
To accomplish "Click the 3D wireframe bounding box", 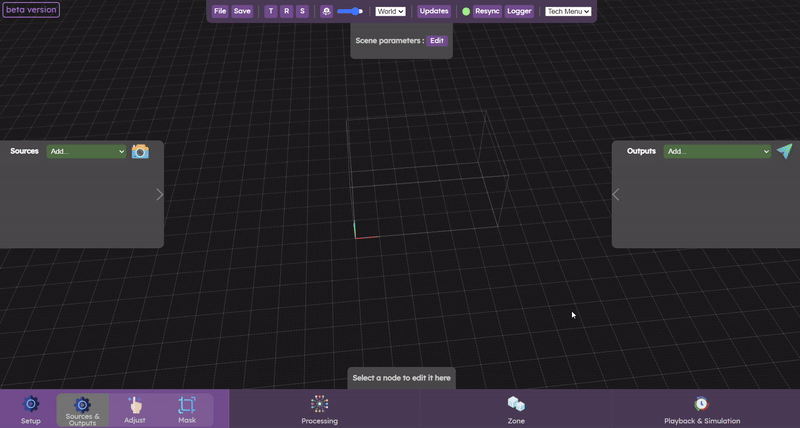I will (x=427, y=173).
